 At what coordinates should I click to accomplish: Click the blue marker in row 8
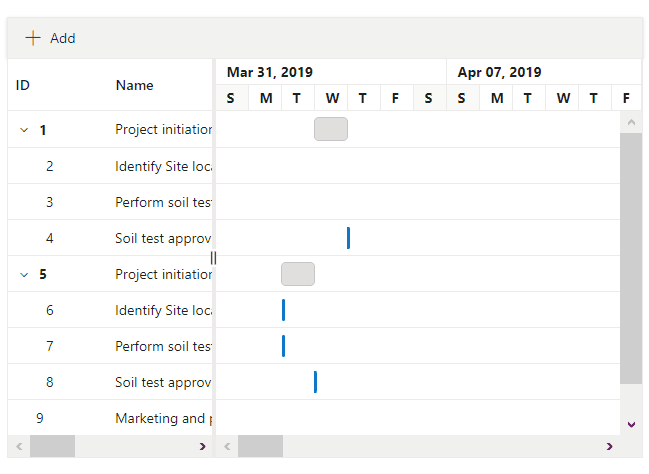tap(315, 382)
